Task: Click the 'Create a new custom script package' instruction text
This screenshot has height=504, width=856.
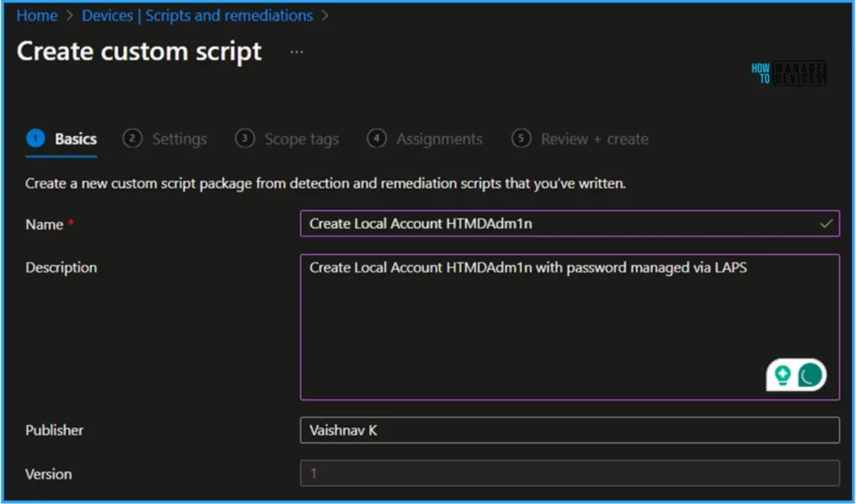Action: pyautogui.click(x=325, y=184)
